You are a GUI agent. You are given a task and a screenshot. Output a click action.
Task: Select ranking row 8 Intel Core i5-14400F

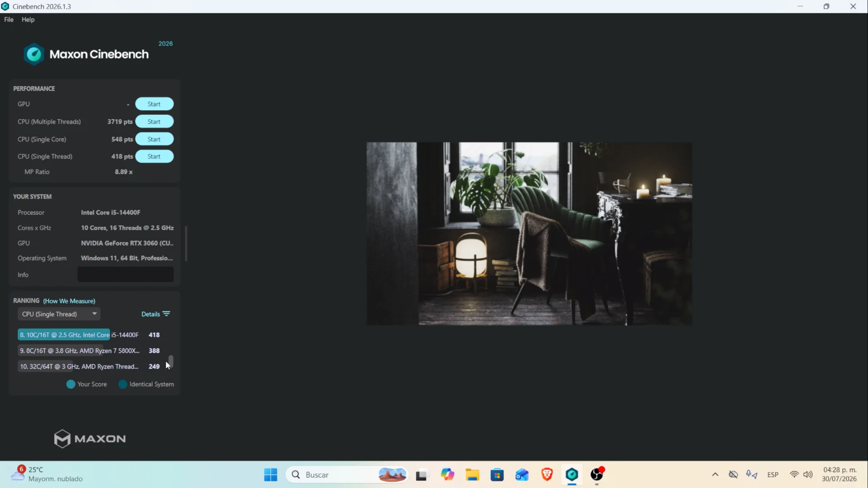(89, 335)
